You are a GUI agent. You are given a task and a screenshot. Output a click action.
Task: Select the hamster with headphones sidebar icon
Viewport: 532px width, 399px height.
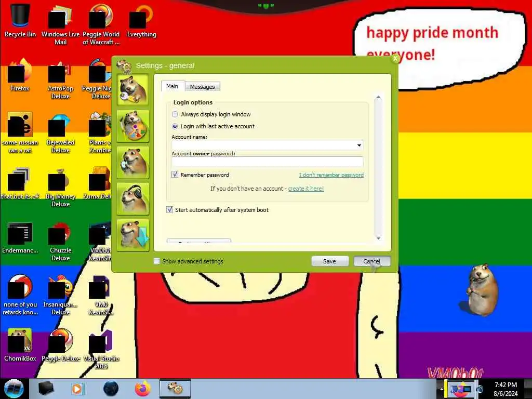133,199
